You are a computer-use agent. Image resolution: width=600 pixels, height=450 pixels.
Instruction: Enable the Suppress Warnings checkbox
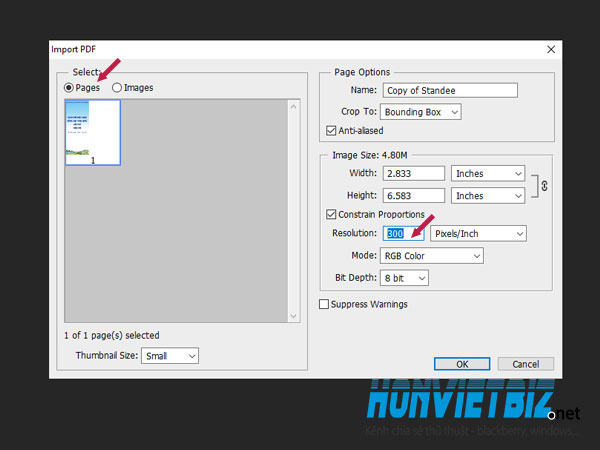click(324, 304)
